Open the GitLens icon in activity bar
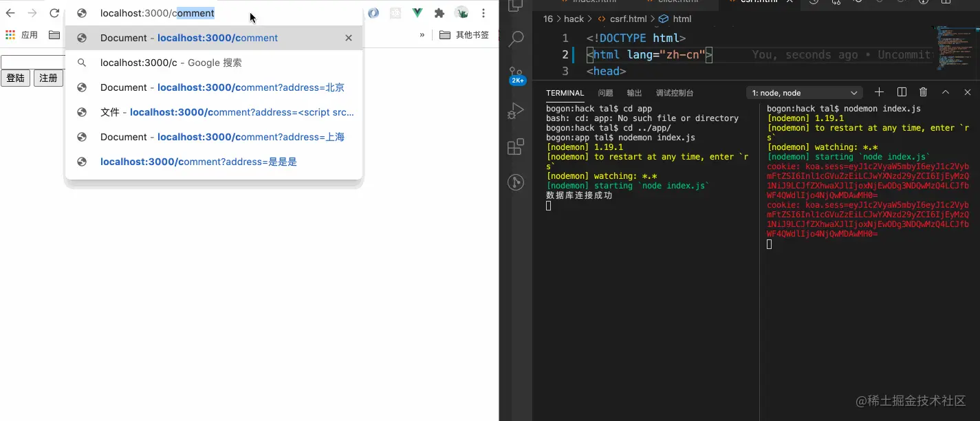This screenshot has width=980, height=421. click(516, 182)
